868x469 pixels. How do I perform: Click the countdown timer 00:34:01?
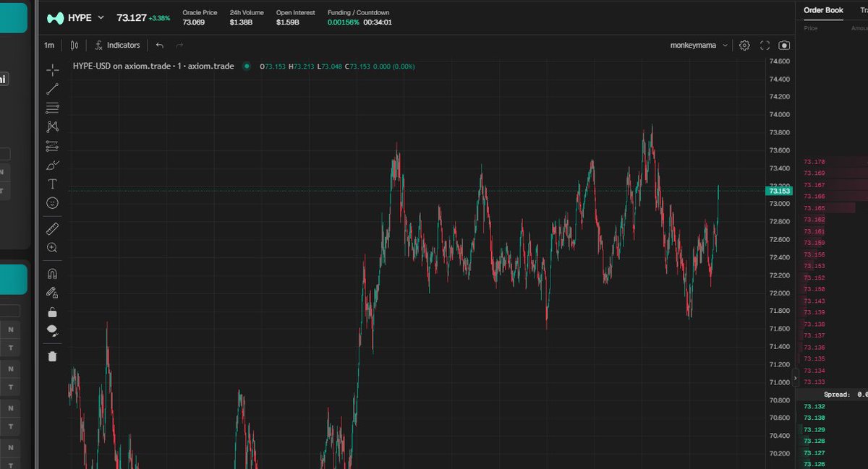coord(378,22)
